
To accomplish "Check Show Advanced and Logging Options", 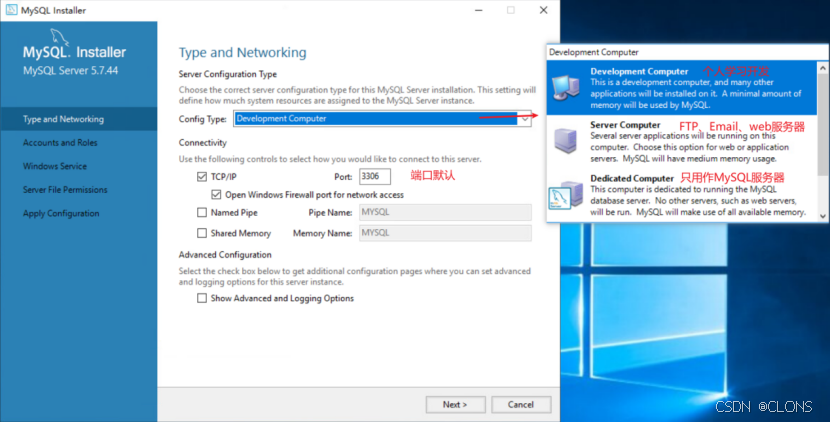I will click(x=202, y=299).
